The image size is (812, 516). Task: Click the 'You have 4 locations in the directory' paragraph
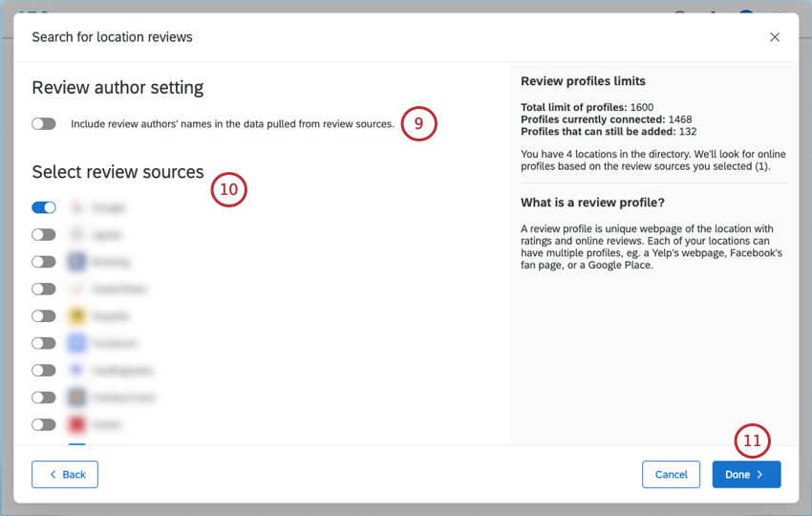653,161
